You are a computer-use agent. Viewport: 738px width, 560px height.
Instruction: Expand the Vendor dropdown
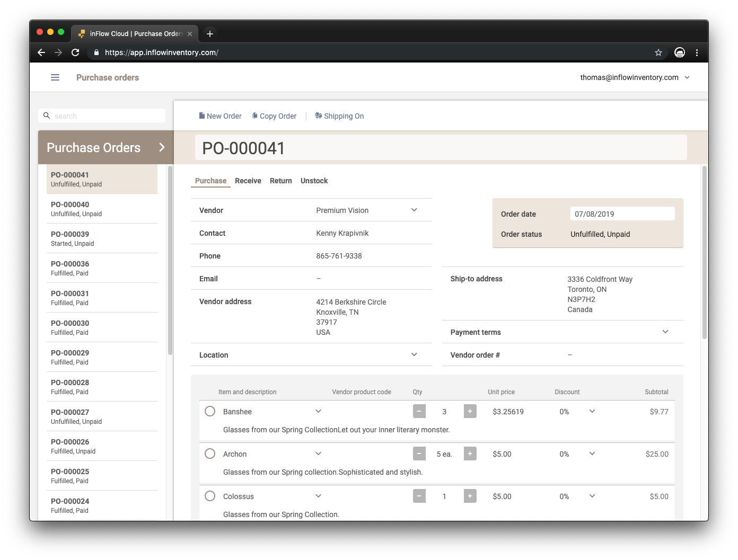point(414,210)
